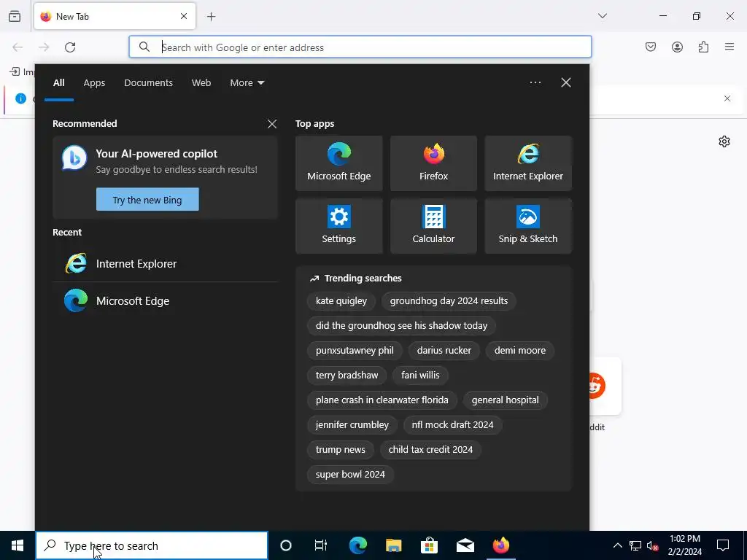This screenshot has height=560, width=747.
Task: Open Microsoft Edge in Recent list
Action: tap(166, 301)
